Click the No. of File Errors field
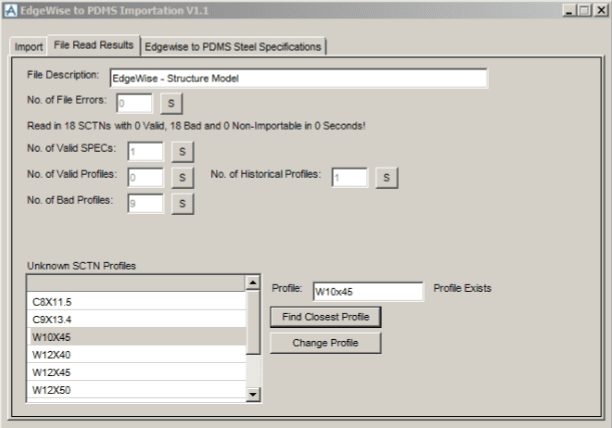 (x=134, y=103)
